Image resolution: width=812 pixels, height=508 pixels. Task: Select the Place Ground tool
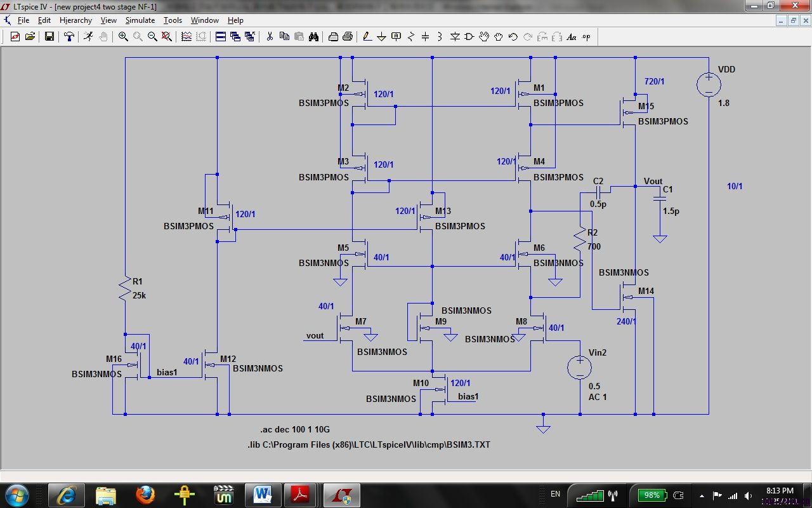[382, 37]
